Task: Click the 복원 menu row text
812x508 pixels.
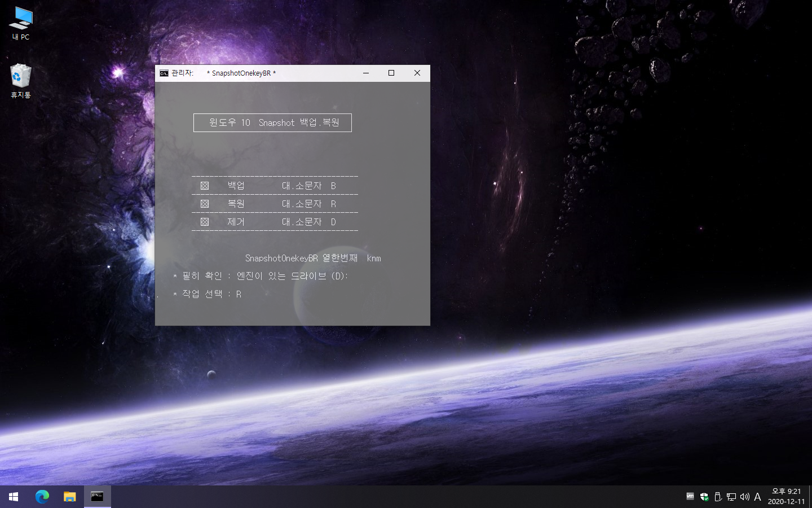Action: click(x=236, y=204)
